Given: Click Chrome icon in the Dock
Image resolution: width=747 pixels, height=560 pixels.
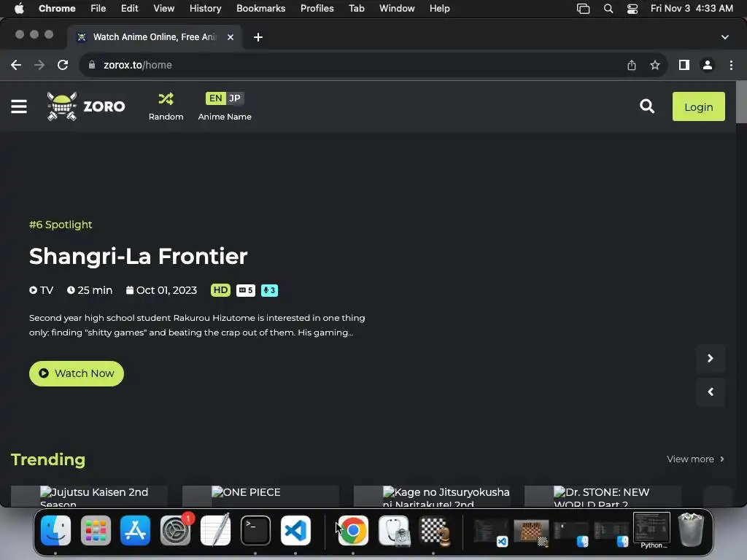Looking at the screenshot, I should pos(353,530).
